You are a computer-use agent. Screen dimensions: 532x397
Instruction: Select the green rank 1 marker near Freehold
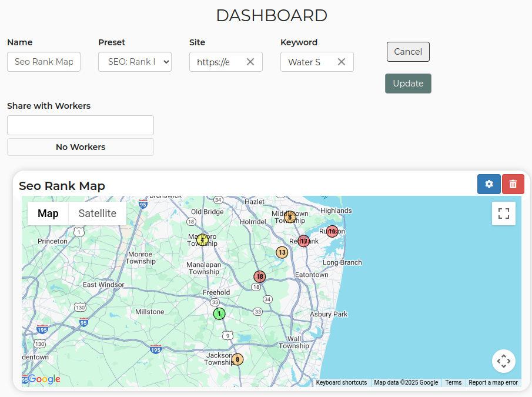click(x=219, y=313)
